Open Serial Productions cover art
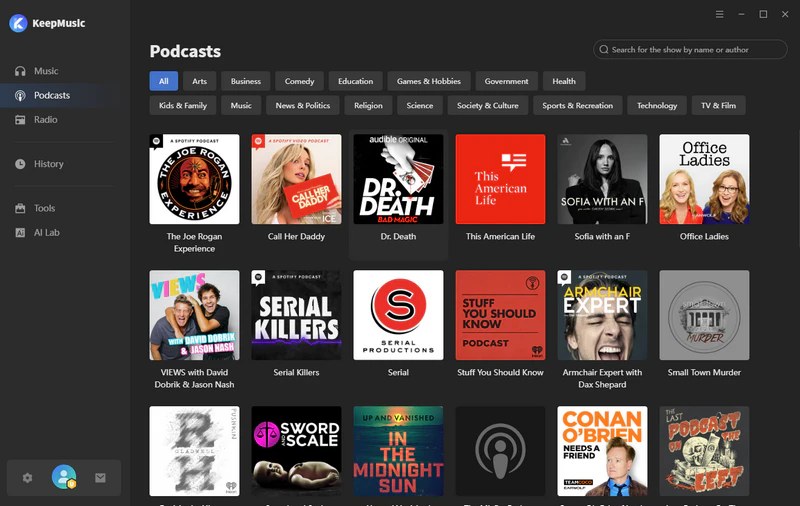This screenshot has width=800, height=506. coord(398,315)
